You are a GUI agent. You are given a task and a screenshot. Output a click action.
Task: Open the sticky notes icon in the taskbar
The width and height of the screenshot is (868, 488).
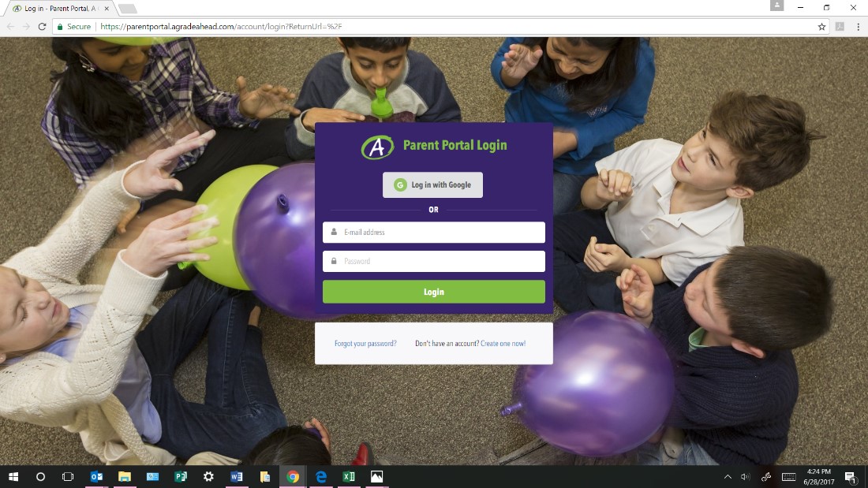264,476
